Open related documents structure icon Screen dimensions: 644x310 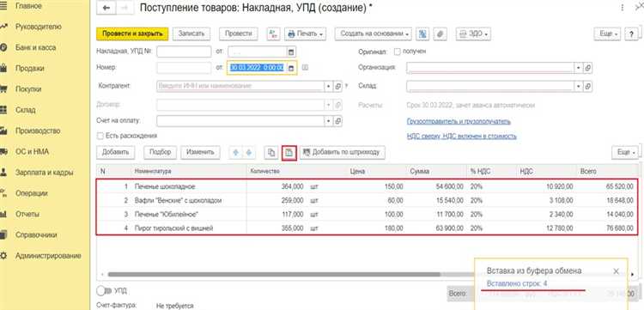422,34
